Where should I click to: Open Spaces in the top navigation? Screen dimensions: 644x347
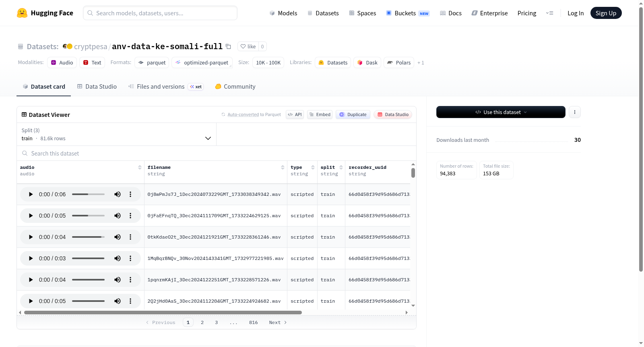click(362, 13)
